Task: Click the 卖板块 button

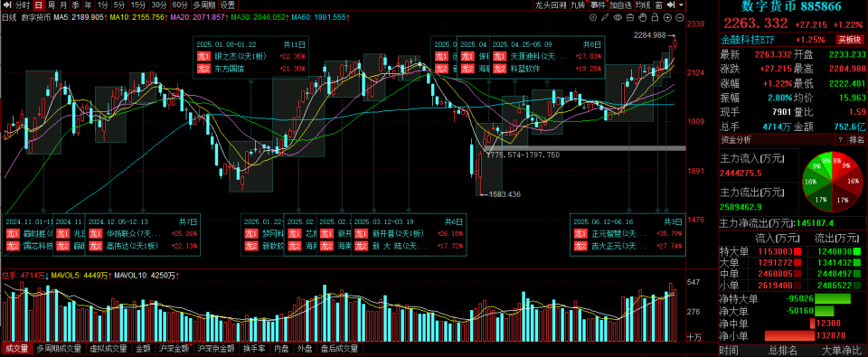Action: pos(849,40)
